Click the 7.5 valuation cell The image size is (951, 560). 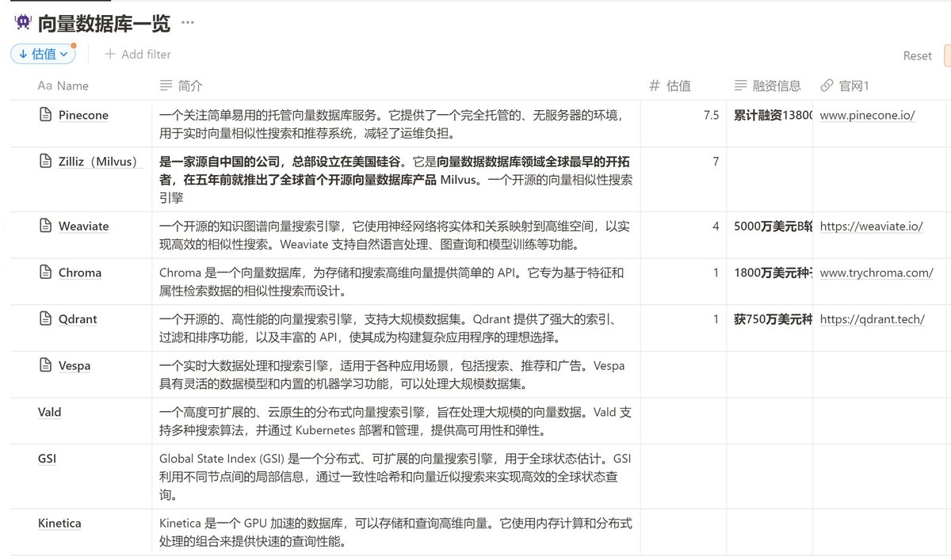pyautogui.click(x=683, y=124)
